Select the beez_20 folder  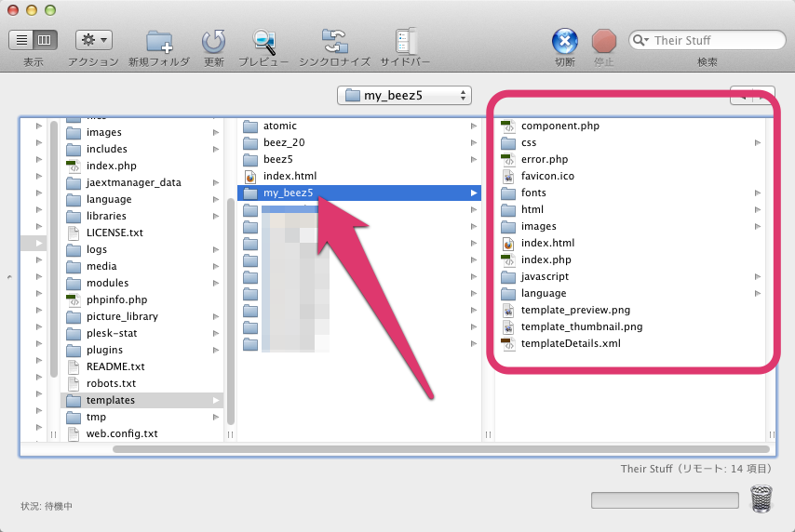point(284,142)
